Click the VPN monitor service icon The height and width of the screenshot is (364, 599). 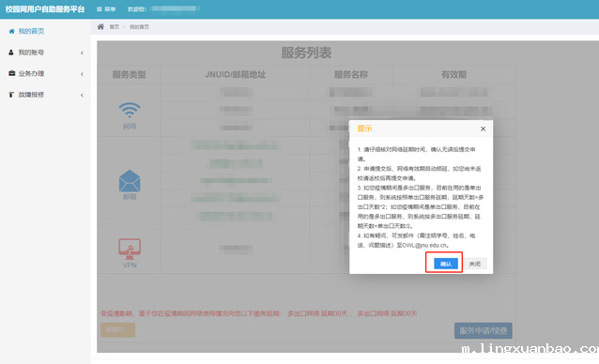coord(130,249)
